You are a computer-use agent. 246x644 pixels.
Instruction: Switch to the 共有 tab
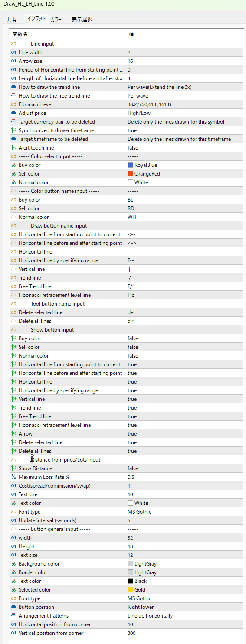click(12, 20)
